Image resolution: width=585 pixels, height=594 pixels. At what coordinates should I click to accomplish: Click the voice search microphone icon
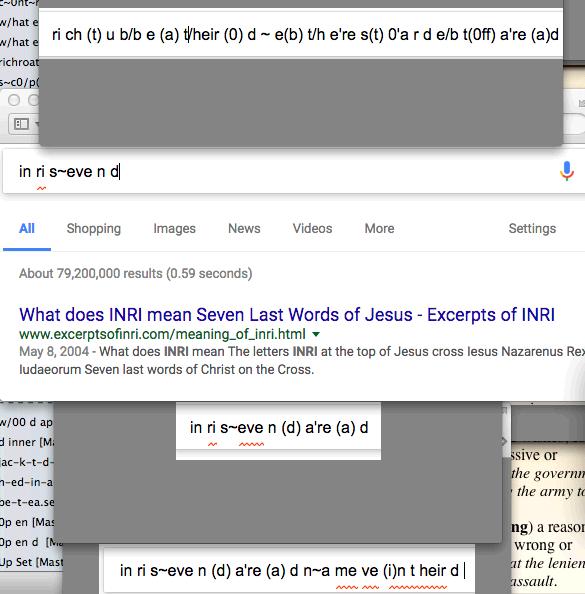coord(567,171)
